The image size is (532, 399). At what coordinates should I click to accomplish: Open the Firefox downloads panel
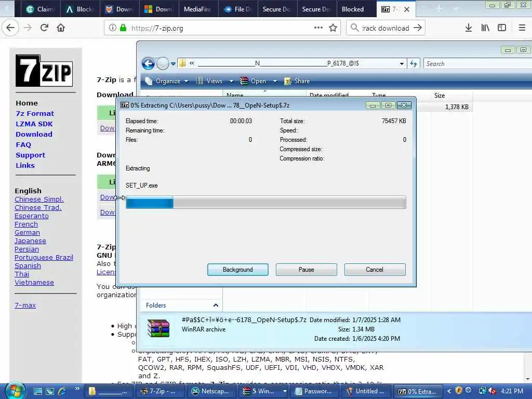coord(468,28)
